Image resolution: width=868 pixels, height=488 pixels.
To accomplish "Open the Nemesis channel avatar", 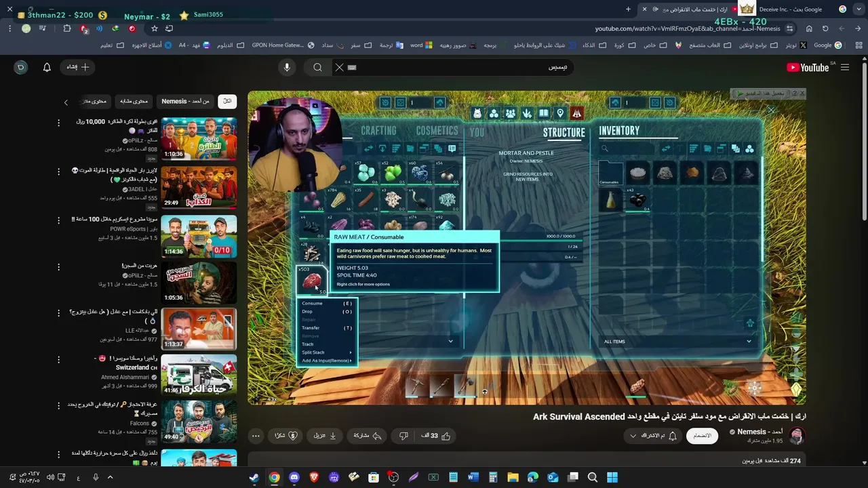I will [796, 436].
